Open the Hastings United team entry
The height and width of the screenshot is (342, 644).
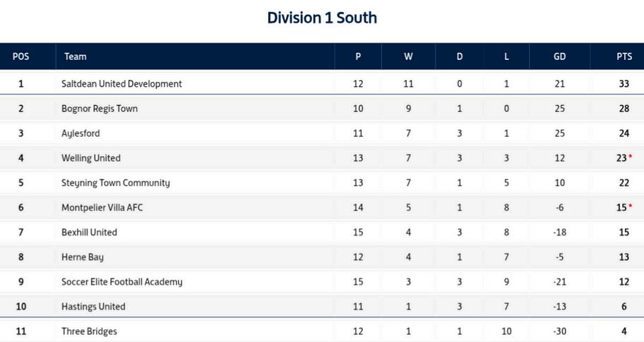[93, 307]
